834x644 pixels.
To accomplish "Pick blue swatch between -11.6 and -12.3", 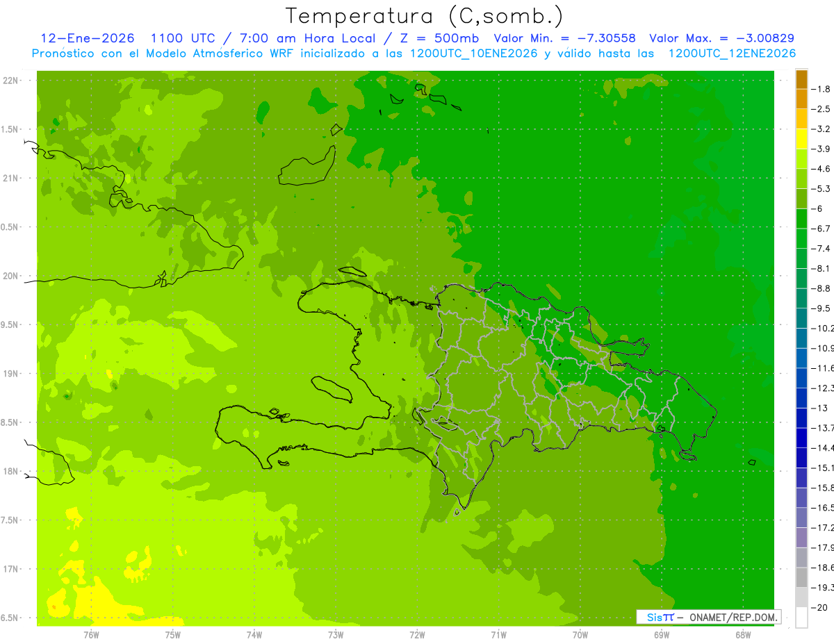I will [x=801, y=378].
